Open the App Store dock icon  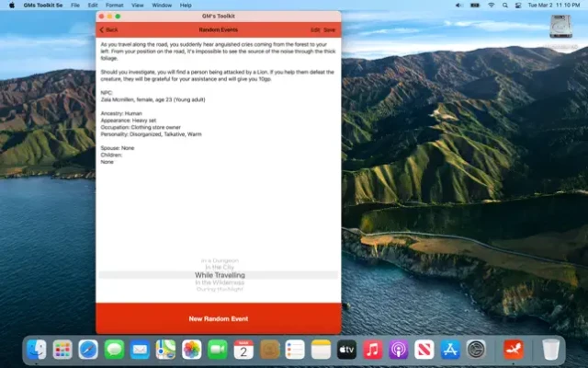click(450, 350)
